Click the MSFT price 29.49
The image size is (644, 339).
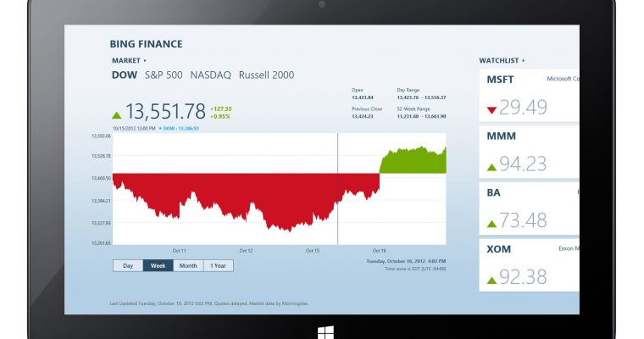pos(523,108)
